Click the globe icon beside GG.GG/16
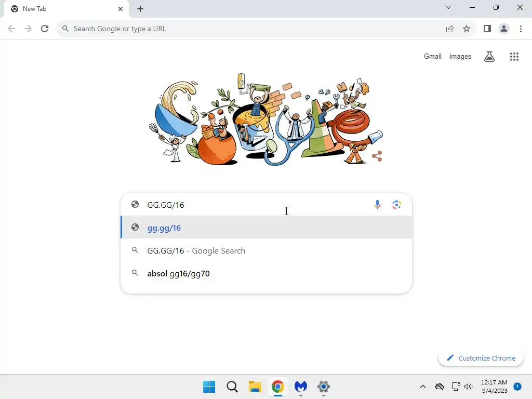The width and height of the screenshot is (532, 399). [135, 204]
